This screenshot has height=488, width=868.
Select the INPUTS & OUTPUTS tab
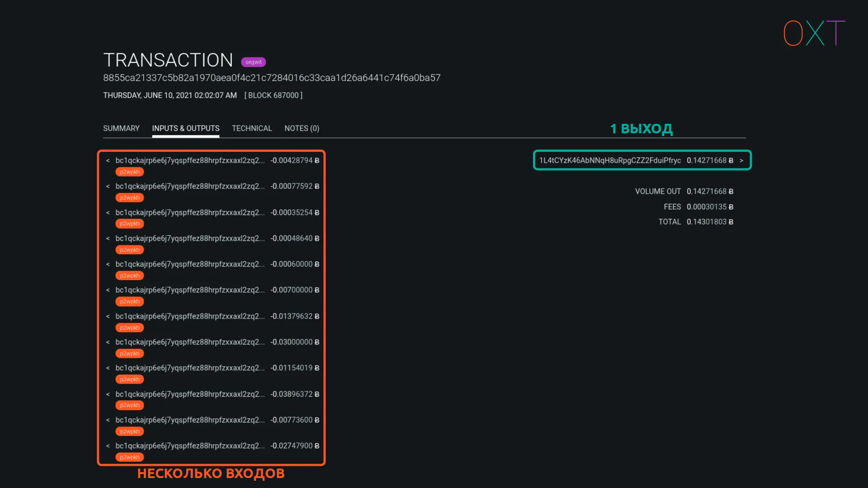pos(185,128)
